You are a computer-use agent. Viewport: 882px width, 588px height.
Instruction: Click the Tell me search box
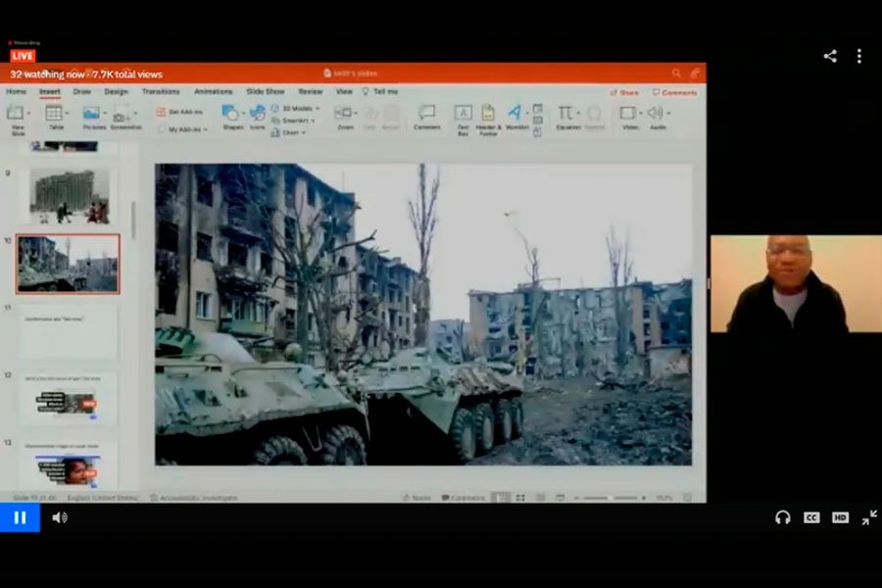click(380, 91)
